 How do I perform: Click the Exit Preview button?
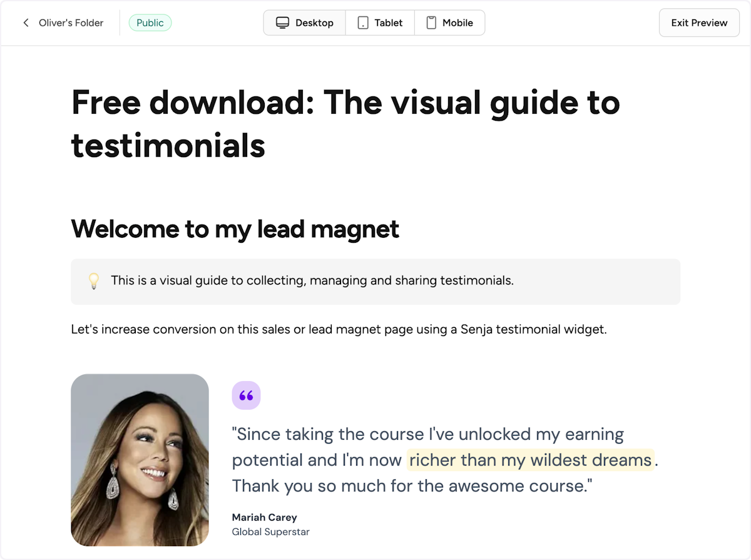[x=699, y=23]
